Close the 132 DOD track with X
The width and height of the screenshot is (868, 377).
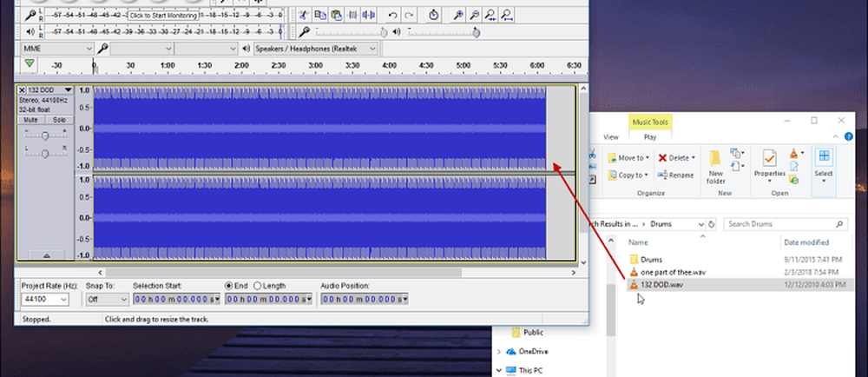22,90
